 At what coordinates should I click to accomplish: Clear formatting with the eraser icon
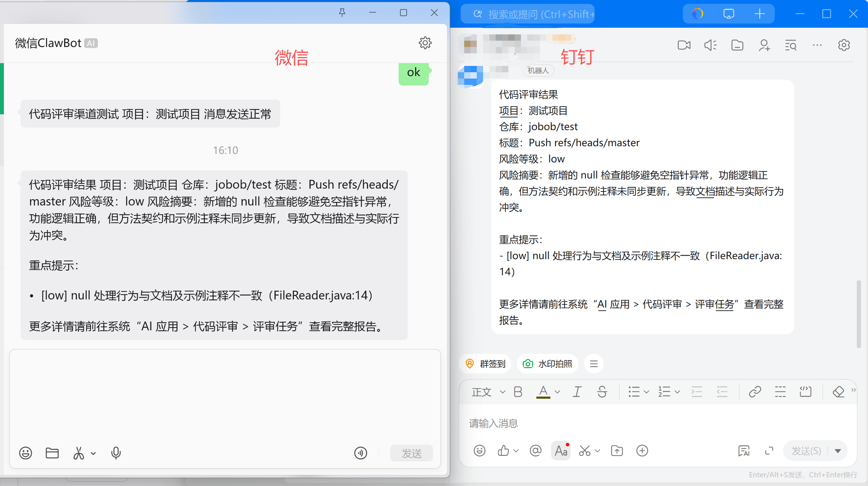[838, 392]
